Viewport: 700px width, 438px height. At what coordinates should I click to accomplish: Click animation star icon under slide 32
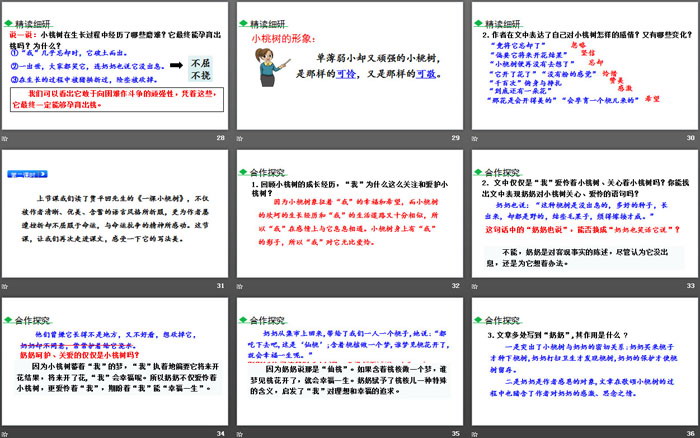pyautogui.click(x=240, y=286)
